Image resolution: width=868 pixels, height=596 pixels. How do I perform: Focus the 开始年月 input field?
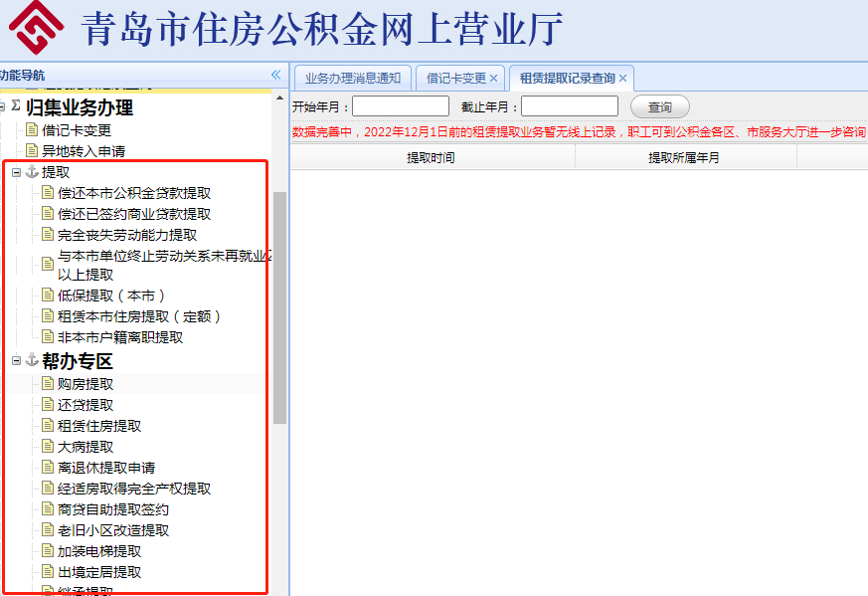click(x=401, y=106)
